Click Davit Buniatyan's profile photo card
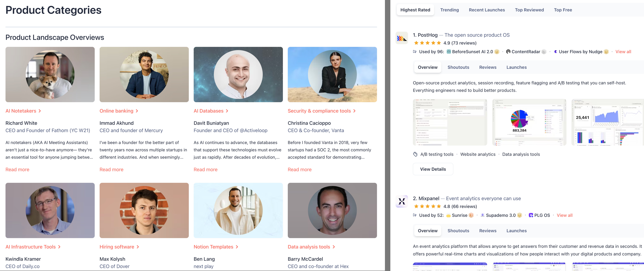Screen dimensions: 644x271 pyautogui.click(x=238, y=75)
